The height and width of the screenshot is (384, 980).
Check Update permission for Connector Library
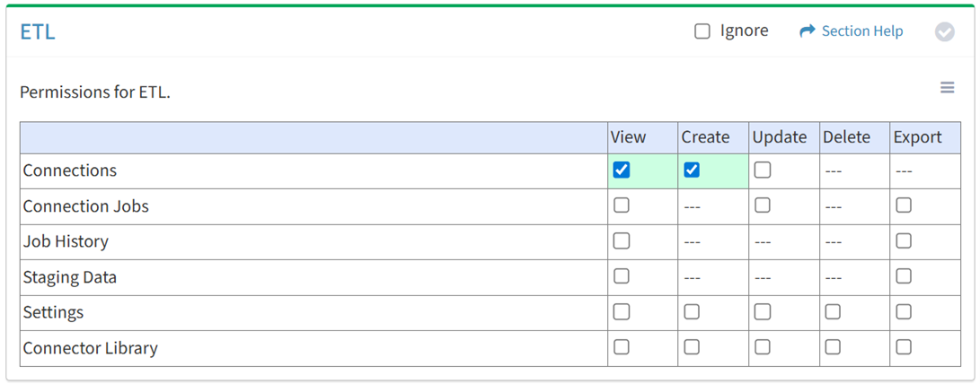pos(763,347)
